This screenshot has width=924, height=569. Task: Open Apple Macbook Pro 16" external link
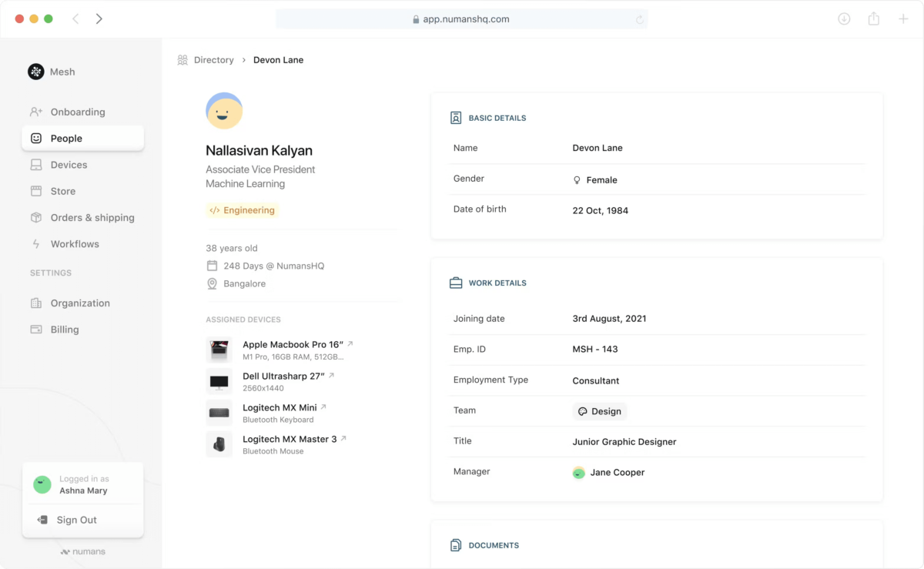tap(350, 344)
